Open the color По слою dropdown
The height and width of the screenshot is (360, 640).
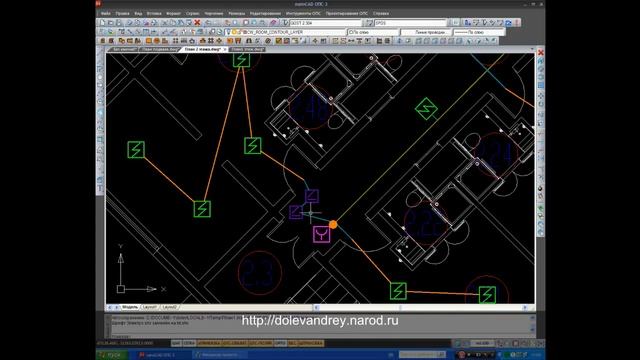(x=373, y=32)
